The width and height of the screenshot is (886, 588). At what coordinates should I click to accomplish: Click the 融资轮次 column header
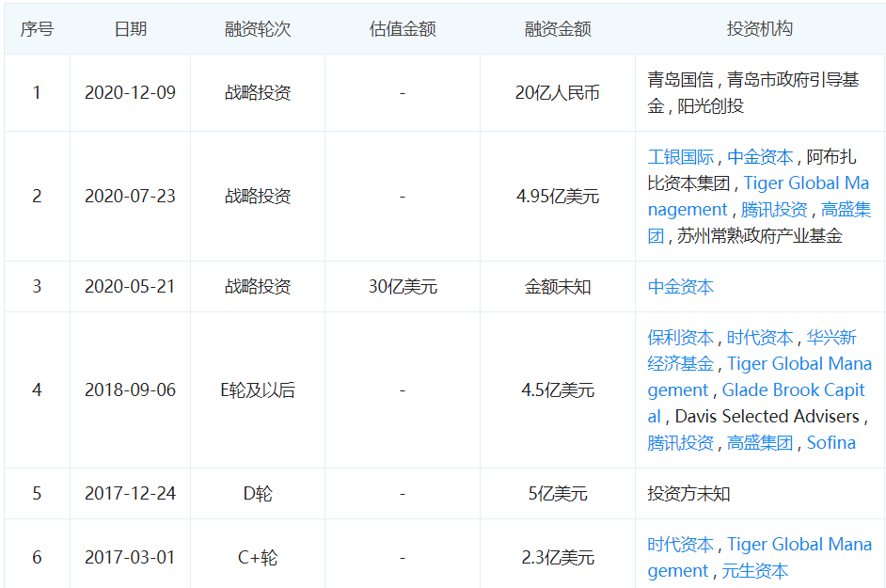[258, 29]
